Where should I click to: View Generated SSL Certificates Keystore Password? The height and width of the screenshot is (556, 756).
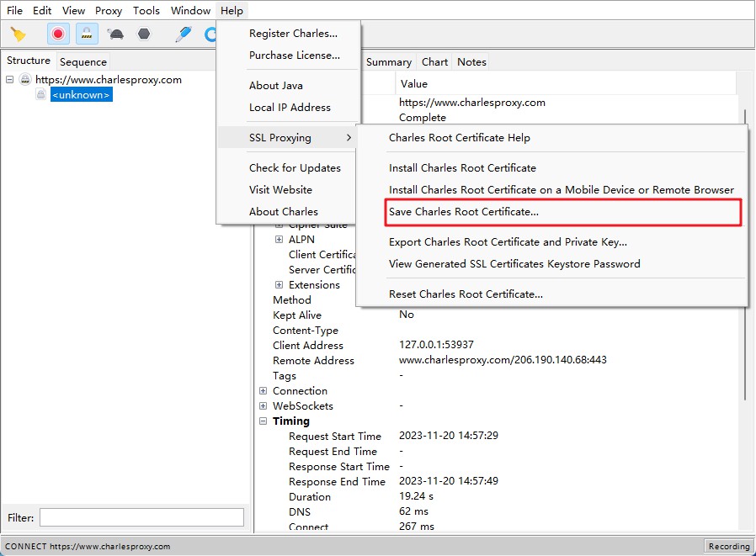[514, 264]
